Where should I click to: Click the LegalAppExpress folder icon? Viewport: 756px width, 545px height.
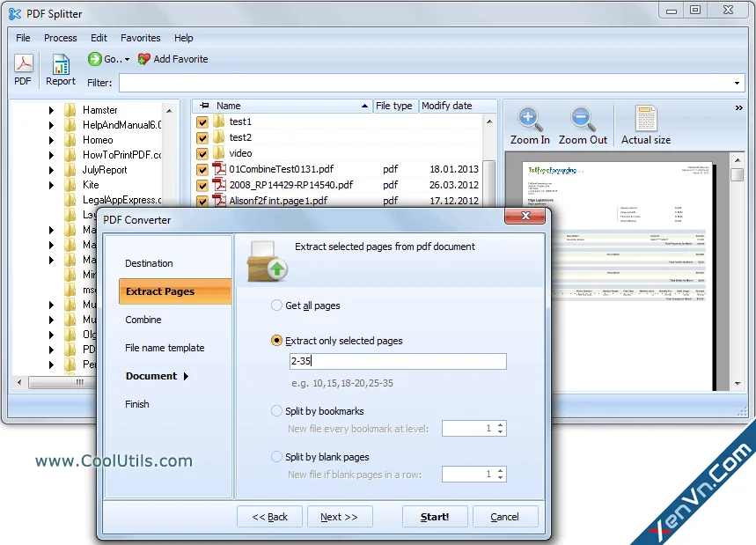tap(70, 200)
